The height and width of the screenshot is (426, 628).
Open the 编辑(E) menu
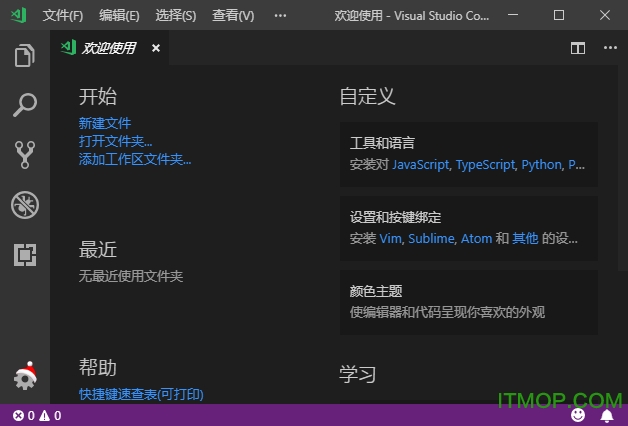(x=119, y=16)
